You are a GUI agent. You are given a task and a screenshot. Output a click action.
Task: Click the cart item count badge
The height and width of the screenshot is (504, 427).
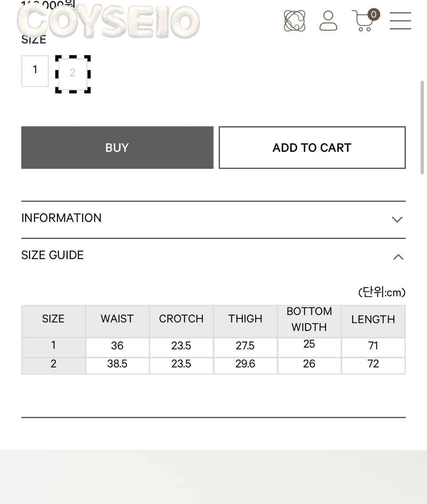(373, 14)
